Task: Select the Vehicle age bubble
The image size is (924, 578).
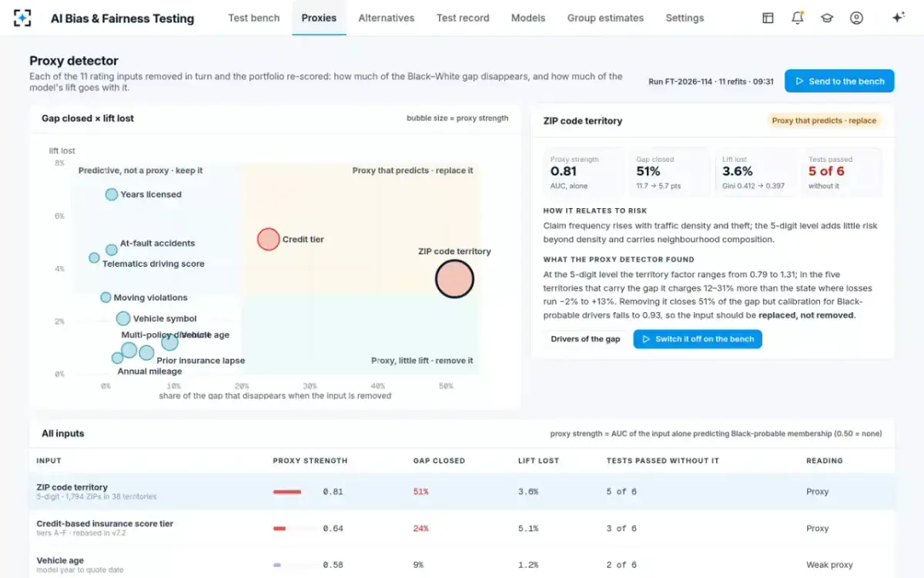Action: coord(170,342)
